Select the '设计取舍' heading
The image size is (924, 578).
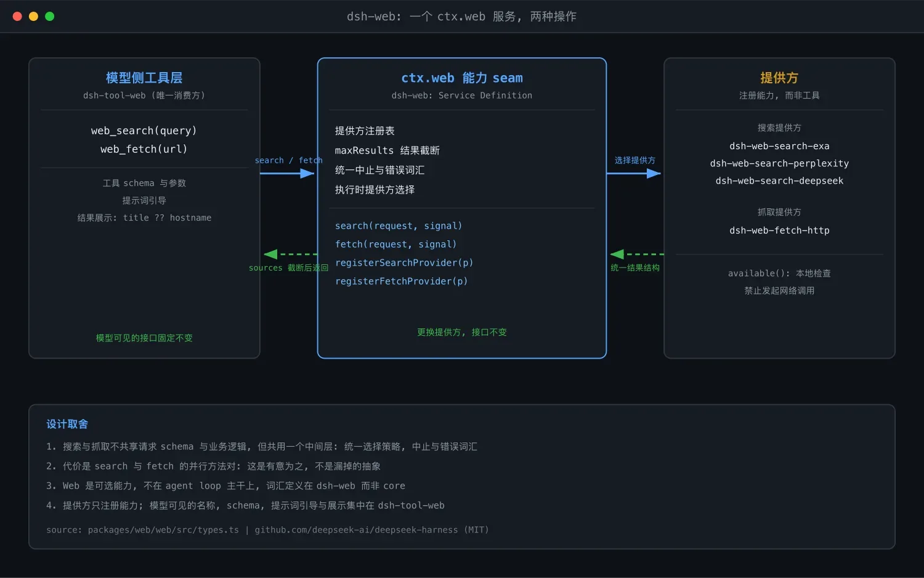[67, 424]
